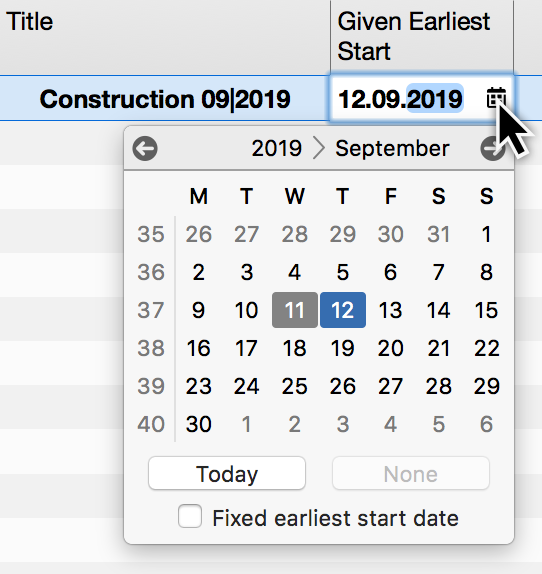This screenshot has width=542, height=574.
Task: Click the Given Earliest Start date field
Action: (x=422, y=98)
